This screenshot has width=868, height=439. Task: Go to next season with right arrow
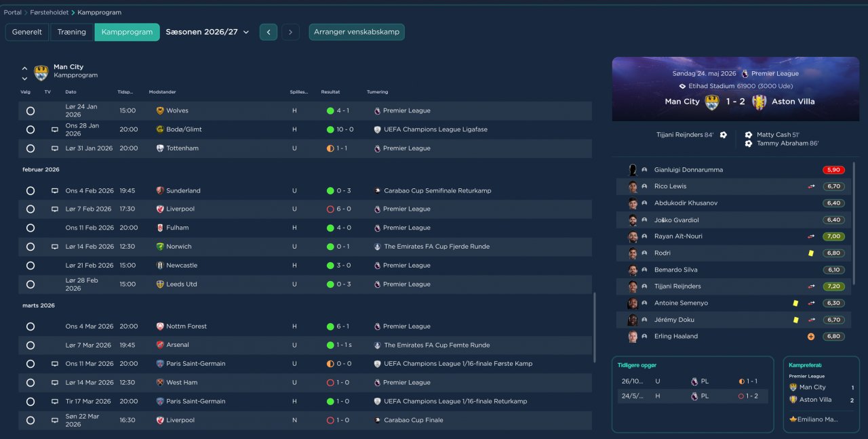pyautogui.click(x=290, y=32)
